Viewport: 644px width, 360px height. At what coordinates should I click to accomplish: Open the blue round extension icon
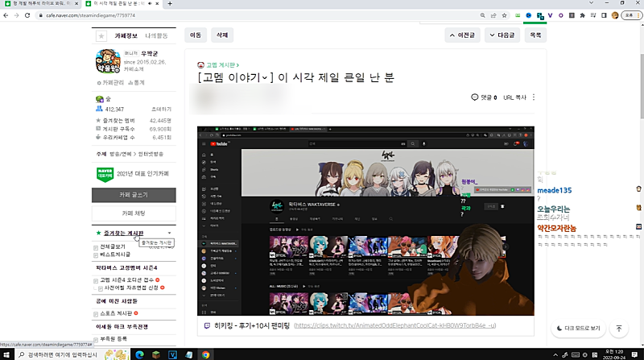[529, 15]
